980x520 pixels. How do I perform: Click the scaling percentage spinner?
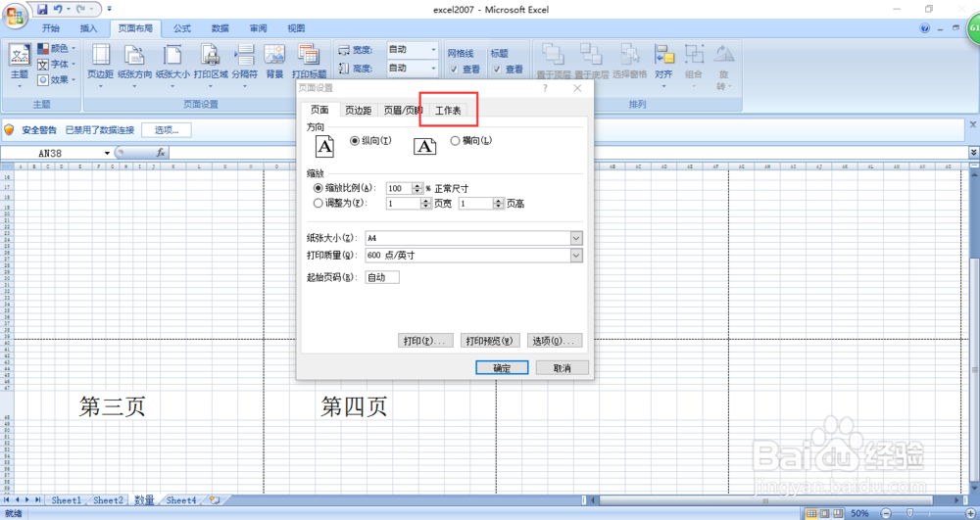(x=417, y=188)
